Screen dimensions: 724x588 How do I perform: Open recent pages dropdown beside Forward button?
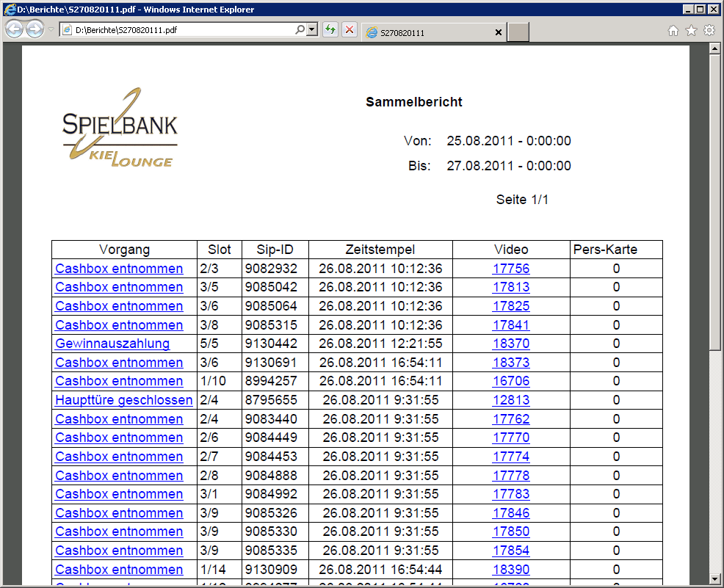point(51,30)
